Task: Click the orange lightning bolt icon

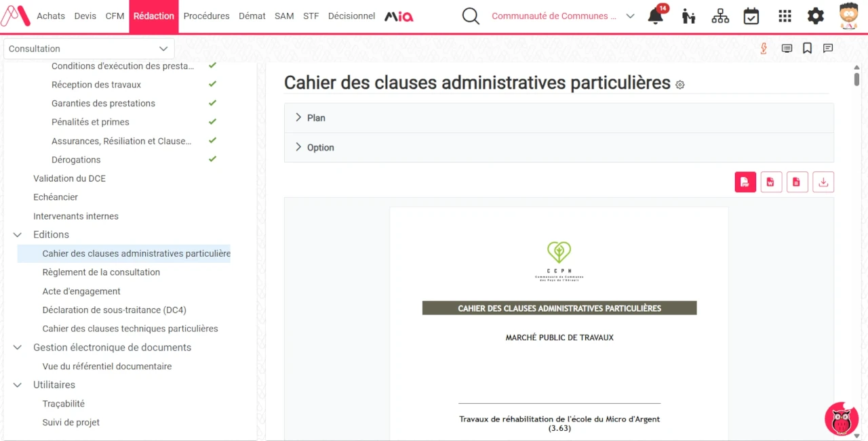Action: pos(764,48)
